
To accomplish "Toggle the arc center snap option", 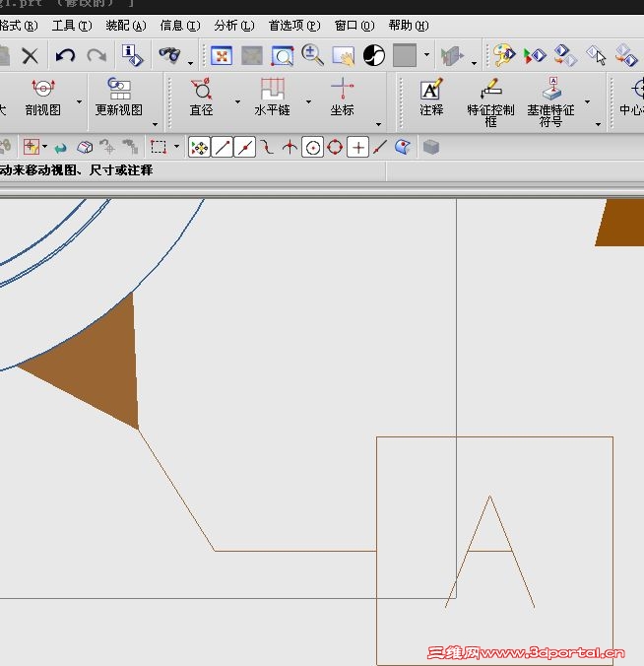I will point(313,148).
